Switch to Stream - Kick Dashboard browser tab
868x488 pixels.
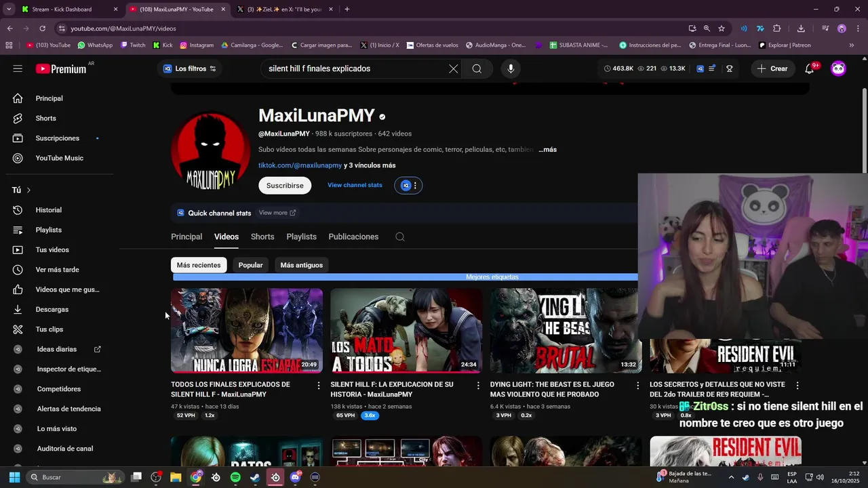68,9
